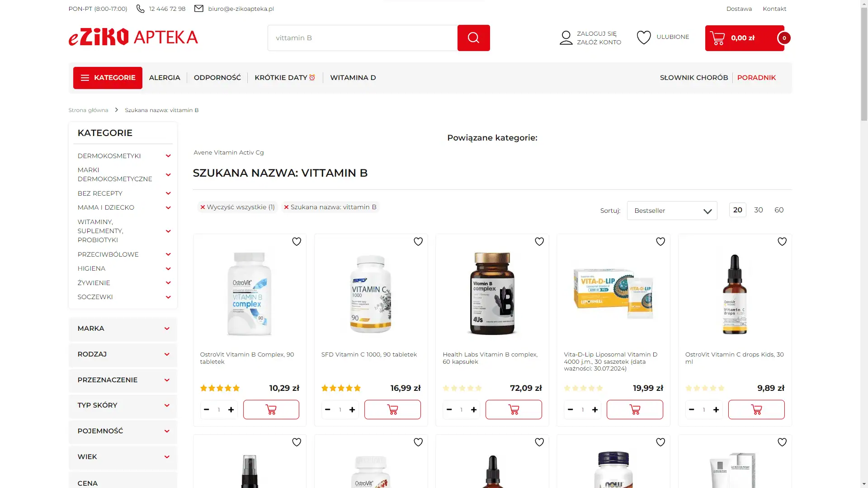Click the red search magnifier button

473,38
